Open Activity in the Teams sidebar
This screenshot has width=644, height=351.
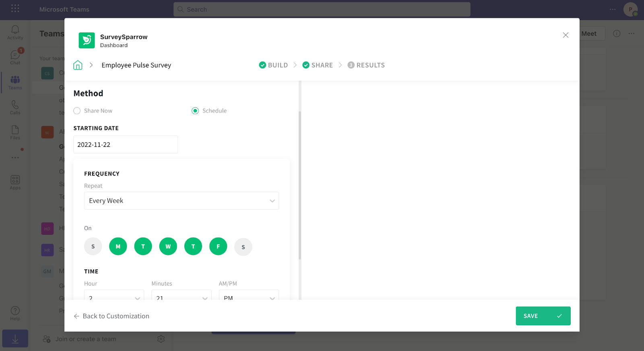click(15, 33)
